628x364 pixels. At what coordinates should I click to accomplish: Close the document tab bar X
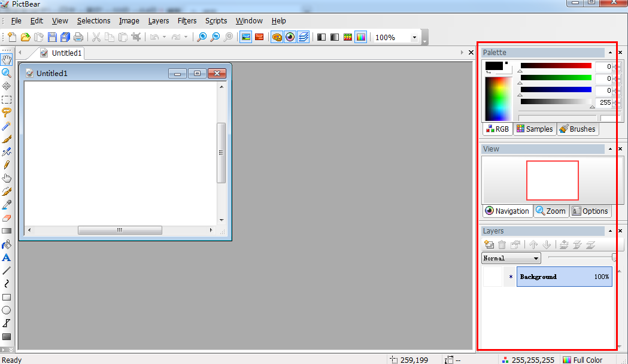pyautogui.click(x=471, y=53)
